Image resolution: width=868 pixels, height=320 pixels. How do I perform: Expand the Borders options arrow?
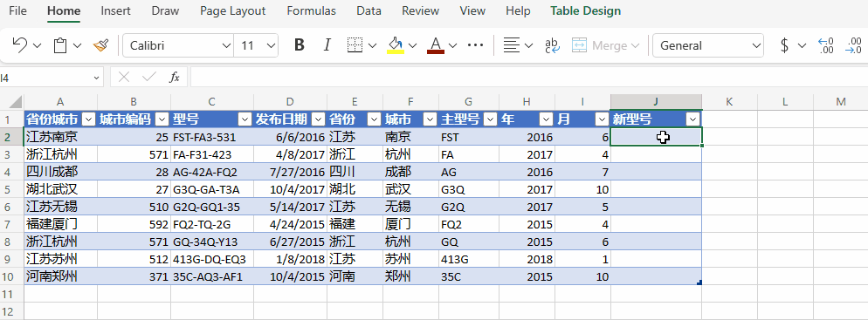[x=372, y=46]
